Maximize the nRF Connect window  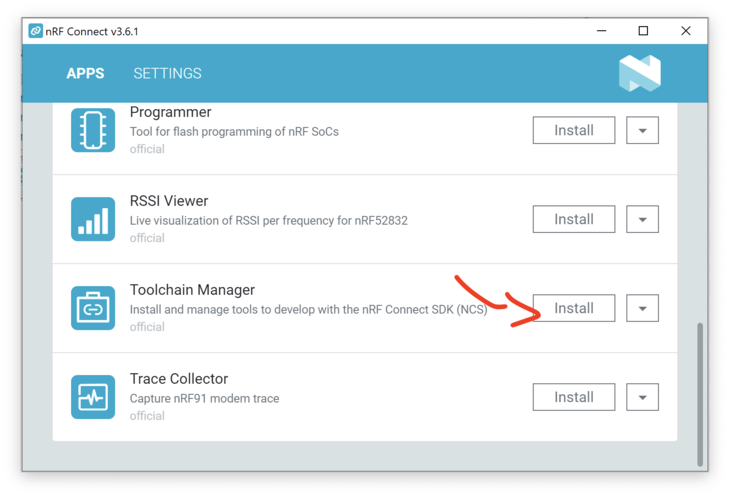[x=643, y=31]
